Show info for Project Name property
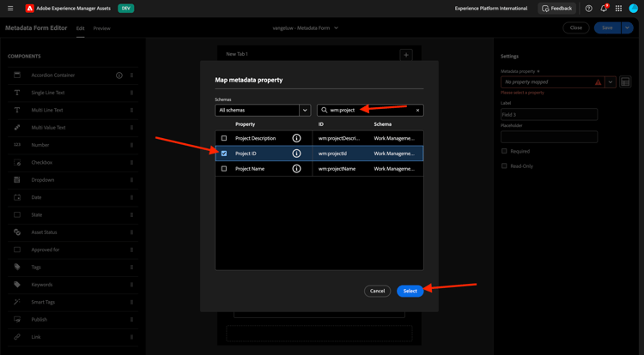644x355 pixels. (x=296, y=168)
